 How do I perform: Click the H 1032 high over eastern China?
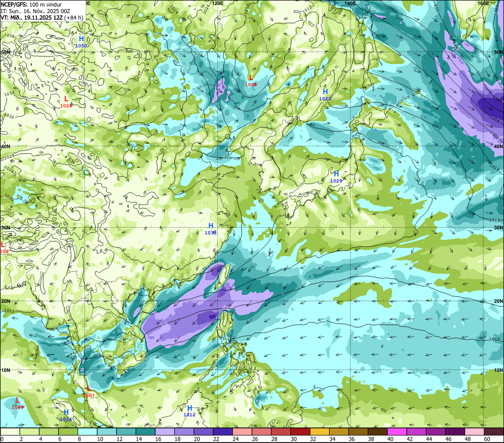click(211, 229)
